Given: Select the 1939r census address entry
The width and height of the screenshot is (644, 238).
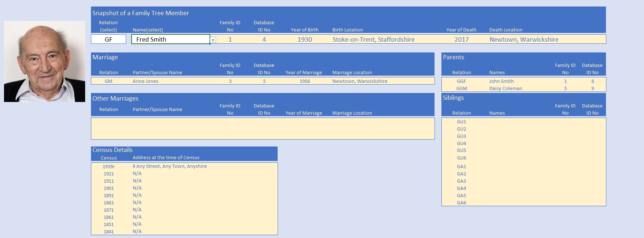Looking at the screenshot, I should 170,166.
